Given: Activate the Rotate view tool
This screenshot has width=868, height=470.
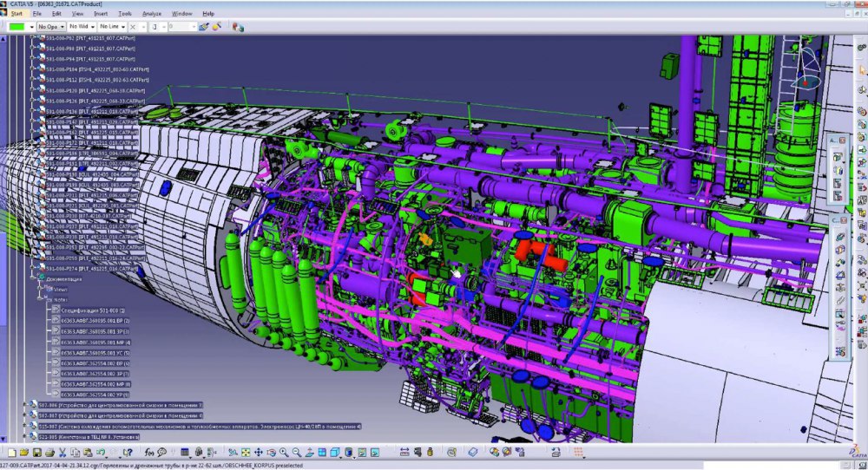Looking at the screenshot, I should 271,453.
